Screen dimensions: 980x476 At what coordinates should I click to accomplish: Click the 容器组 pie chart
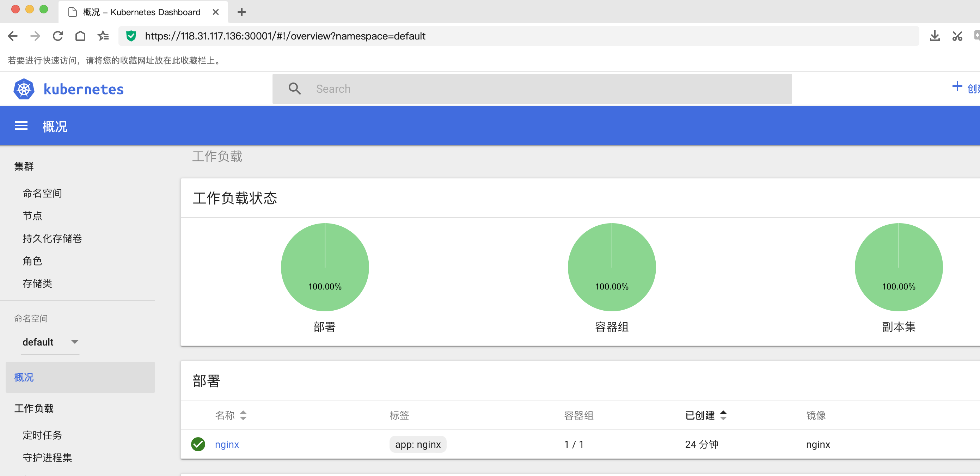[612, 267]
